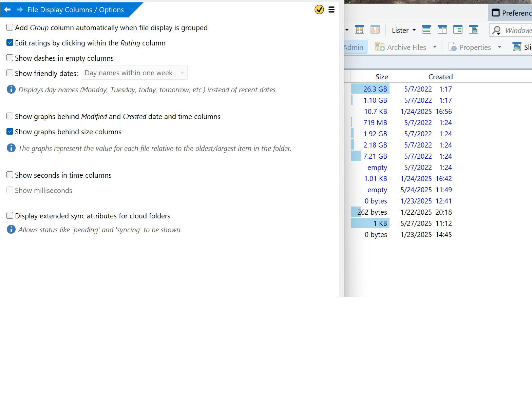The image size is (532, 410).
Task: Click the 1/24/2025 16:56 created date
Action: 426,111
